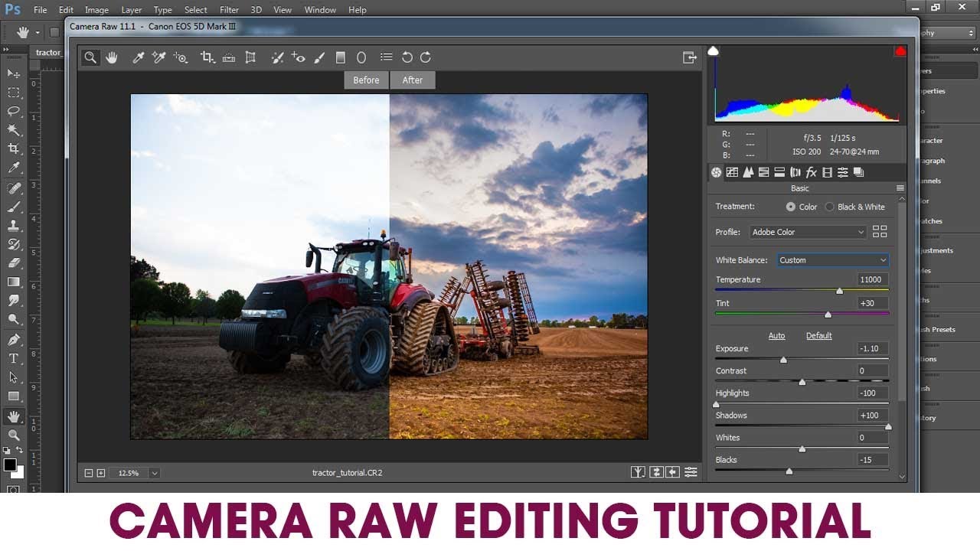Select the Hand tool in Camera Raw toolbar
The height and width of the screenshot is (551, 980).
(112, 57)
